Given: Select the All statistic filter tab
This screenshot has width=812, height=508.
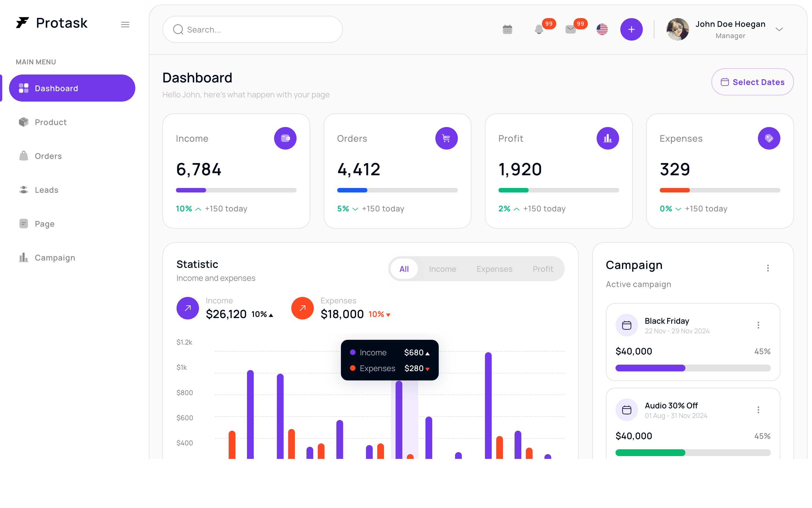Looking at the screenshot, I should 404,269.
